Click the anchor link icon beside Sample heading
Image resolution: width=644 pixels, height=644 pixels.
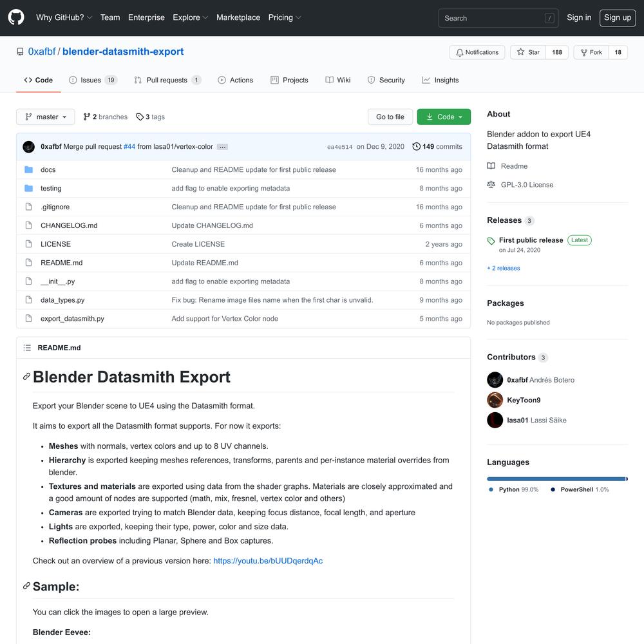click(26, 586)
